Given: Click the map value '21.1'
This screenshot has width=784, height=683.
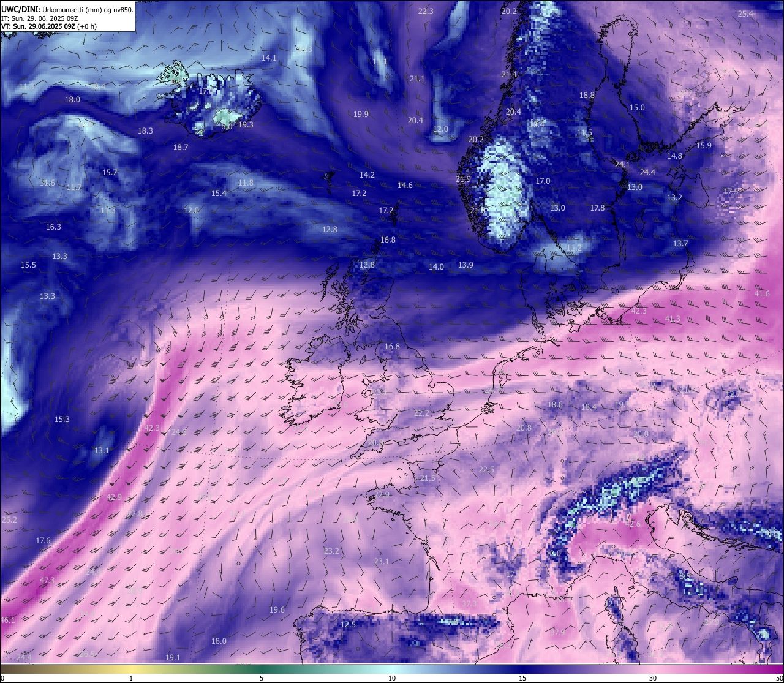Looking at the screenshot, I should 417,78.
